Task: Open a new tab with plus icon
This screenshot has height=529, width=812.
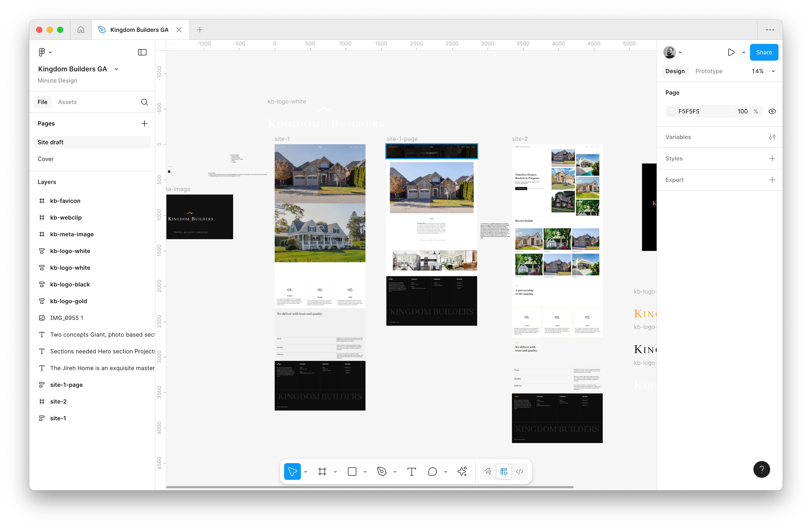Action: [x=200, y=30]
